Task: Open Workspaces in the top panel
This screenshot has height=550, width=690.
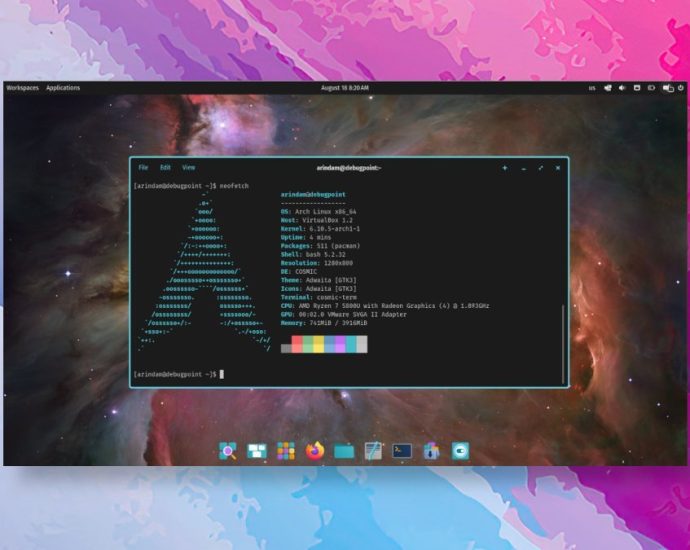Action: point(22,88)
